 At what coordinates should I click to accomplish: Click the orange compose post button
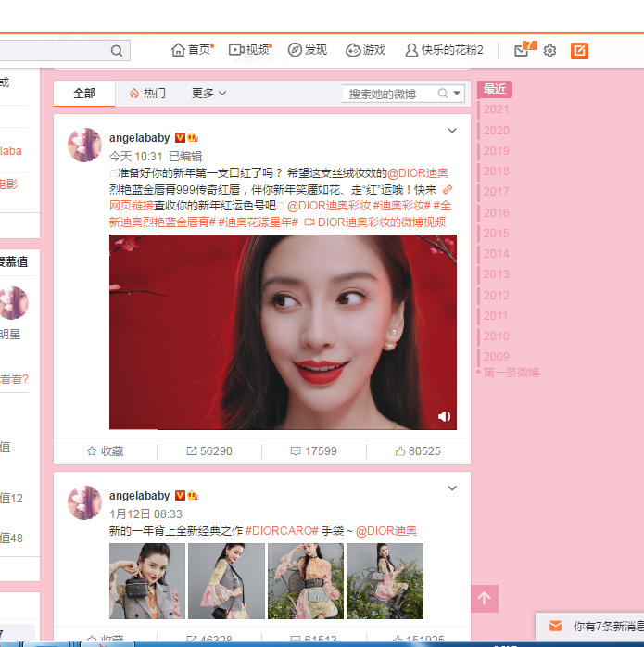point(579,51)
